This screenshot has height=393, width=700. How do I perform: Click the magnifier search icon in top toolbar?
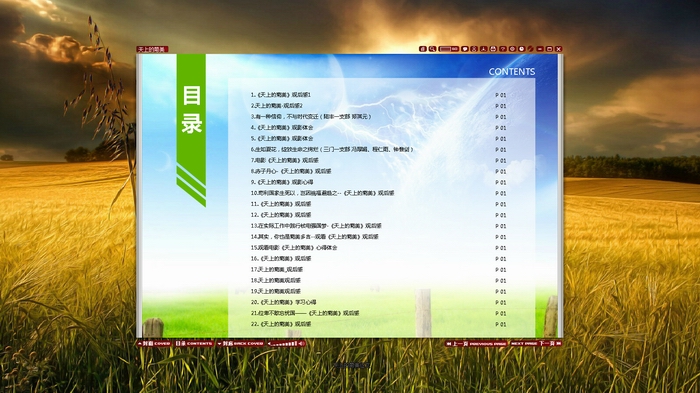coord(432,49)
